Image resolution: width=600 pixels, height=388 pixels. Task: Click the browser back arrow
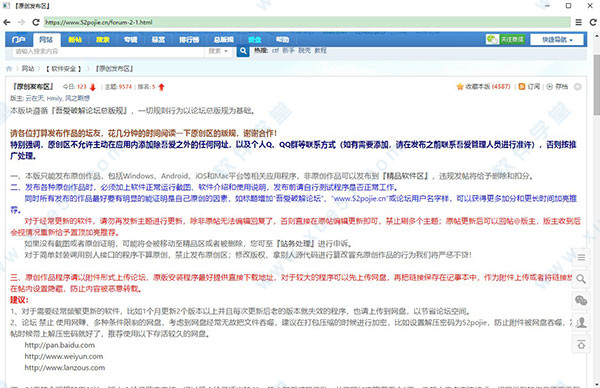(7, 22)
